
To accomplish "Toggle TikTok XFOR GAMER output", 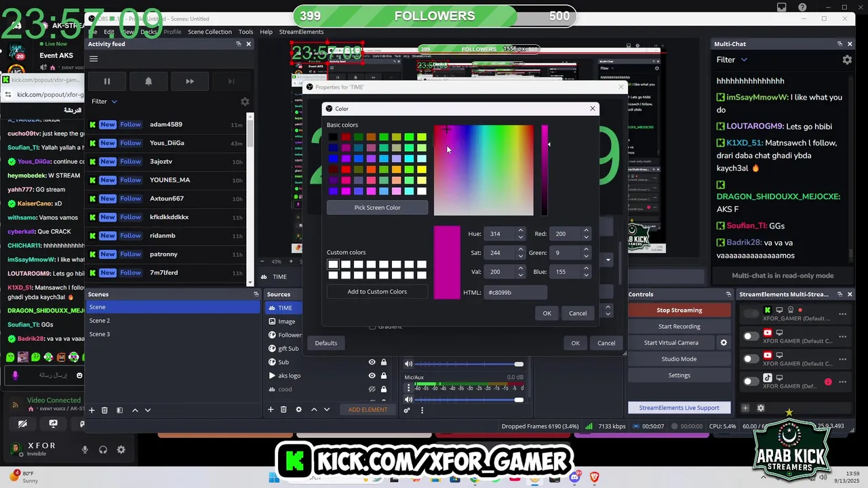I will point(751,382).
